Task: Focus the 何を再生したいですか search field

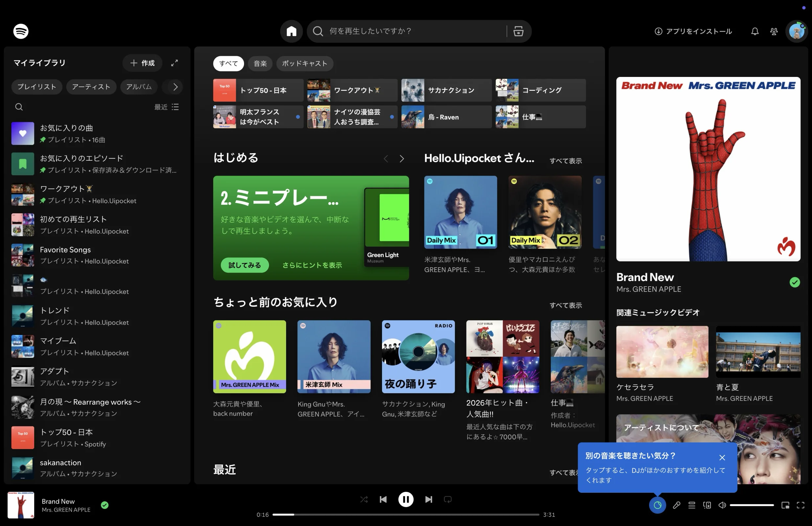Action: (x=416, y=31)
